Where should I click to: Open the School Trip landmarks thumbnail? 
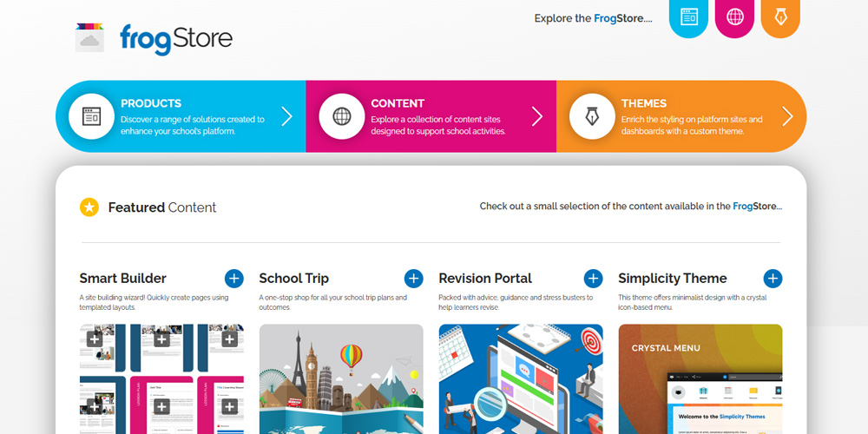pos(341,379)
